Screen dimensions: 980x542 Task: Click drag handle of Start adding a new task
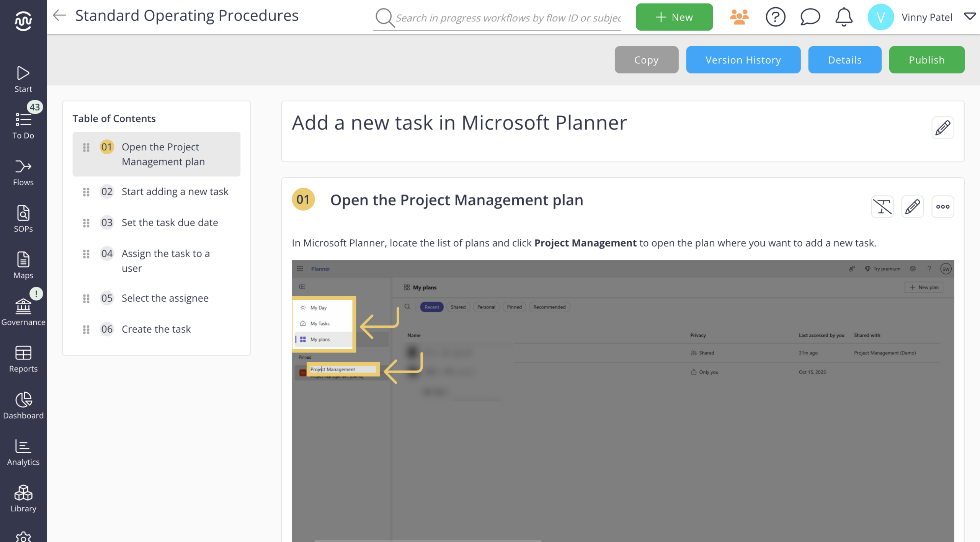86,192
